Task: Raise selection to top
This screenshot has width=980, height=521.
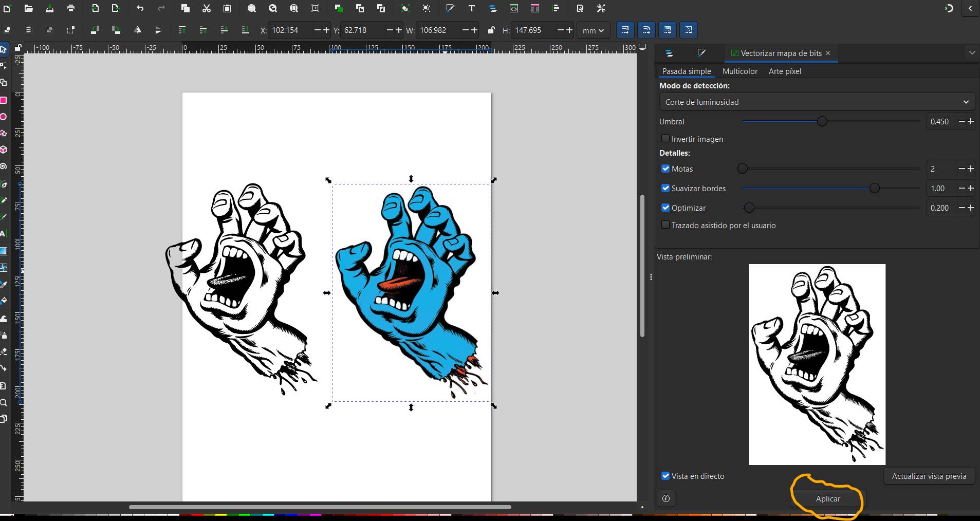Action: pos(182,30)
